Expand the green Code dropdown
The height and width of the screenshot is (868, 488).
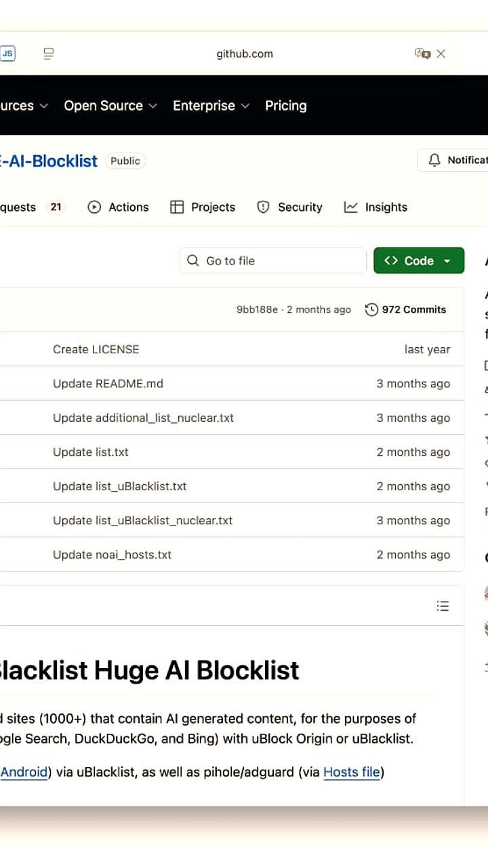pos(419,261)
